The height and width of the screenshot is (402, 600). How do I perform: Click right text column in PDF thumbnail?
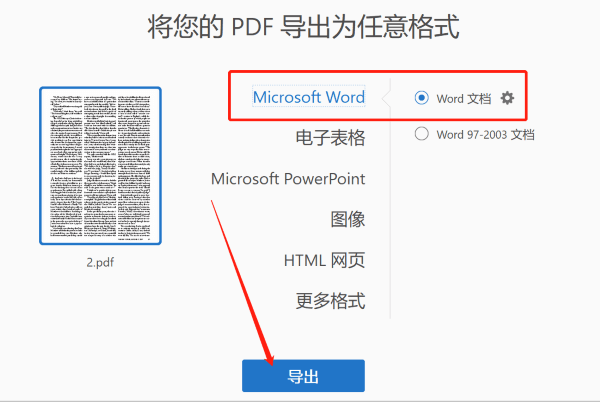coord(137,166)
